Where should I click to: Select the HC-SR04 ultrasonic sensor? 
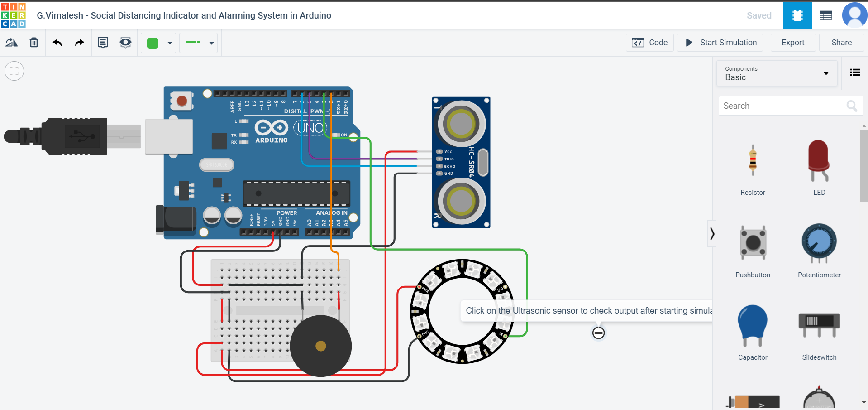point(461,162)
